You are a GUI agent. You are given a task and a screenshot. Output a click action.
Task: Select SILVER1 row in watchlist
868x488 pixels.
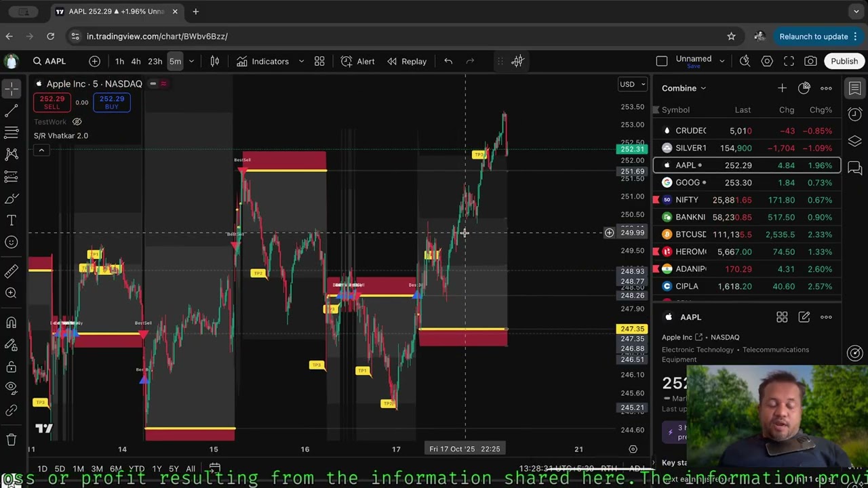click(x=747, y=148)
